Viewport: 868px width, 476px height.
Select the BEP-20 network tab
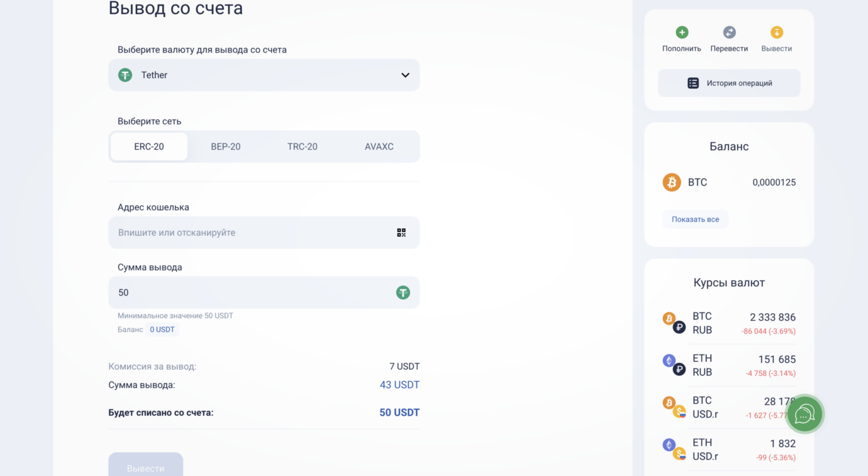[x=225, y=146]
